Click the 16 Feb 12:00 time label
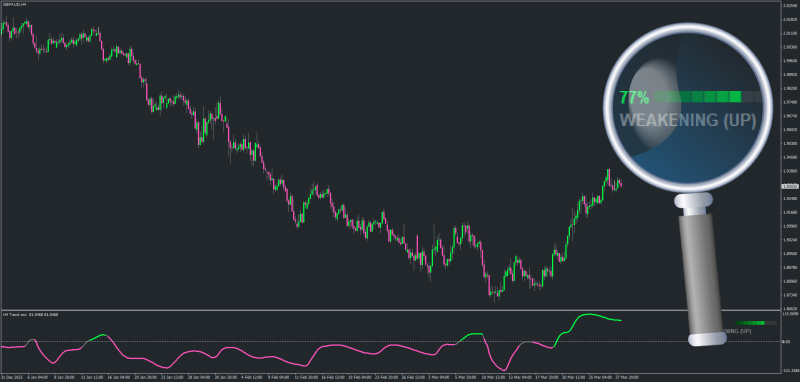 coord(333,377)
